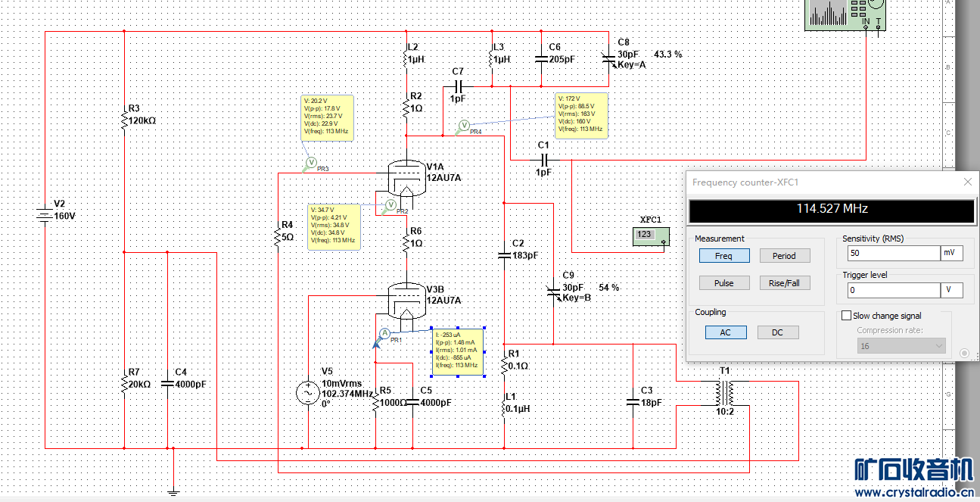The height and width of the screenshot is (502, 980).
Task: Switch measurement to Rise/Fall
Action: 785,283
